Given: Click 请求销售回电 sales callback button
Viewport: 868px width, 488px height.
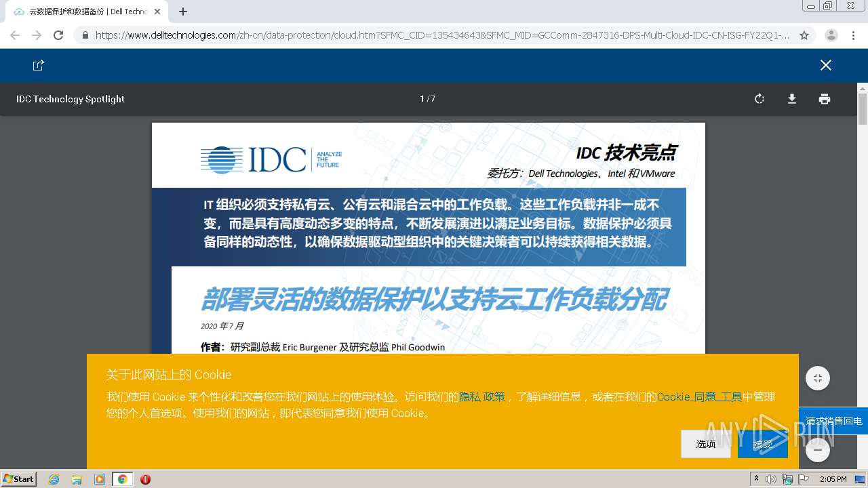Looking at the screenshot, I should point(833,421).
